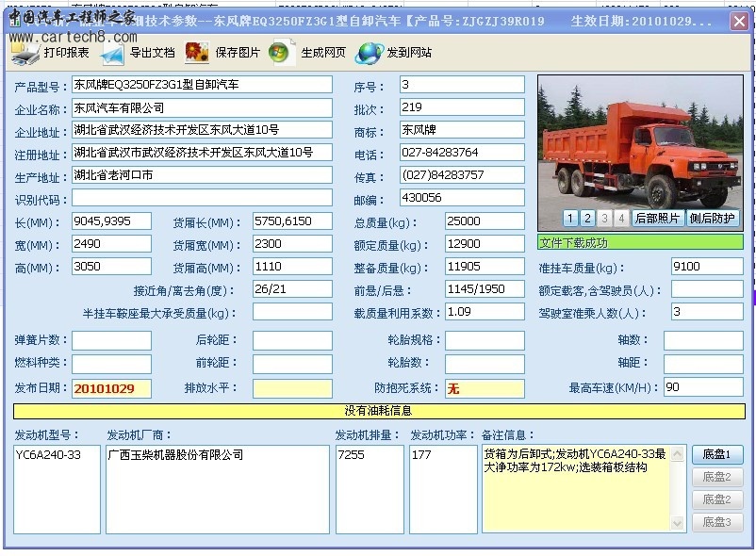
Task: Select the 底盘1 chassis button
Action: (717, 454)
